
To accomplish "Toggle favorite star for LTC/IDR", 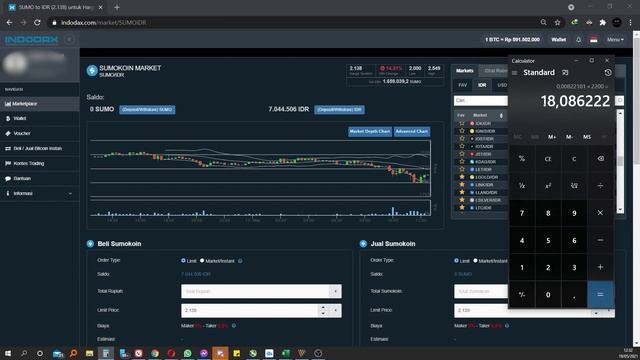I will (462, 208).
